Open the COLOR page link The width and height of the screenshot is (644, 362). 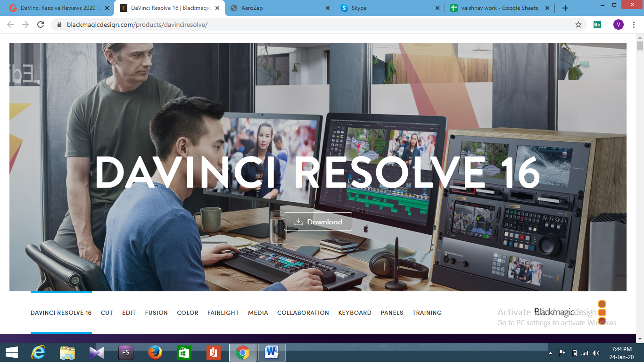(188, 313)
